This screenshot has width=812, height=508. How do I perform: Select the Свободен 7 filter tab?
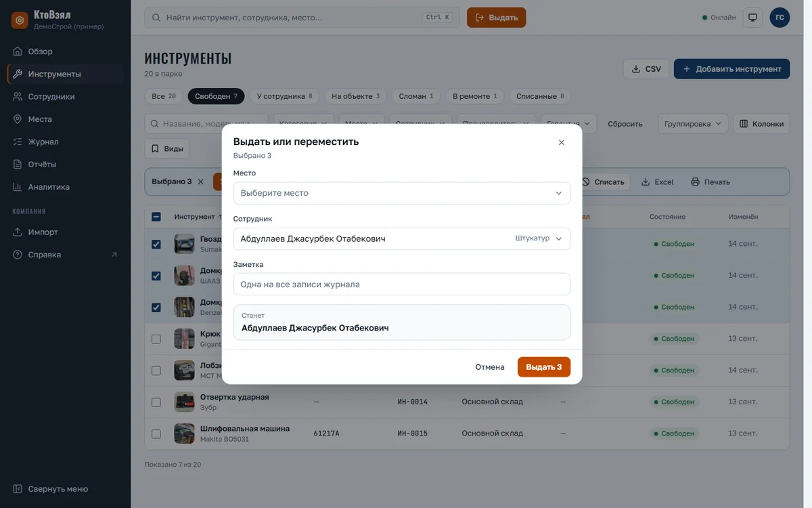pos(217,96)
